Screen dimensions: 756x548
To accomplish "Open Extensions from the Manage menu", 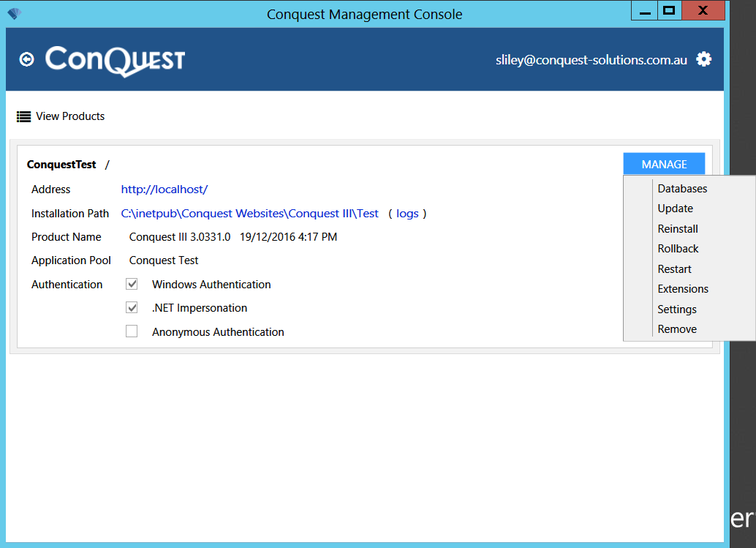I will click(683, 288).
